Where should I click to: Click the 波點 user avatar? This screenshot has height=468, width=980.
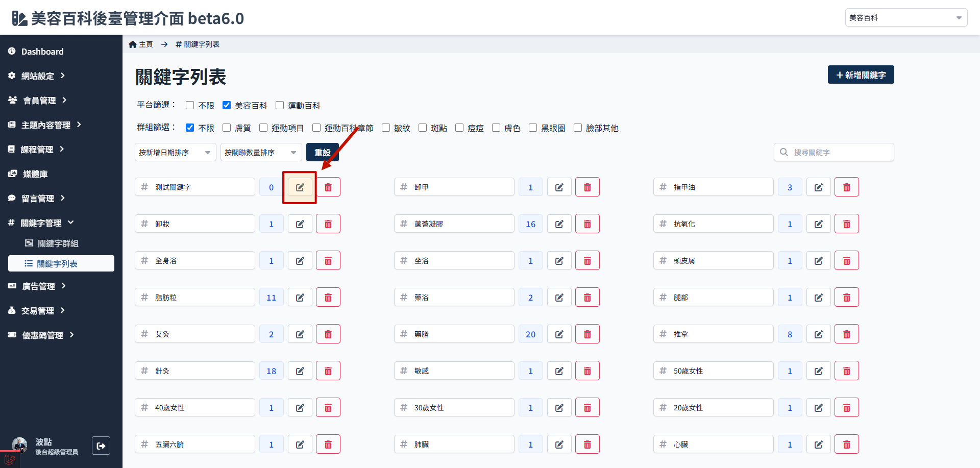(x=19, y=445)
